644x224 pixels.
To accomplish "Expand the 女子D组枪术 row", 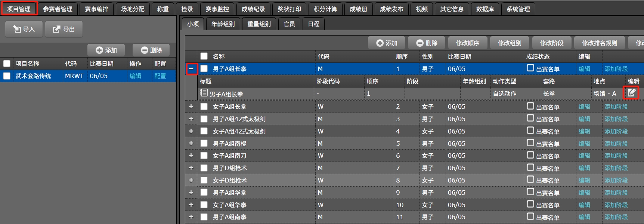I will pyautogui.click(x=191, y=180).
